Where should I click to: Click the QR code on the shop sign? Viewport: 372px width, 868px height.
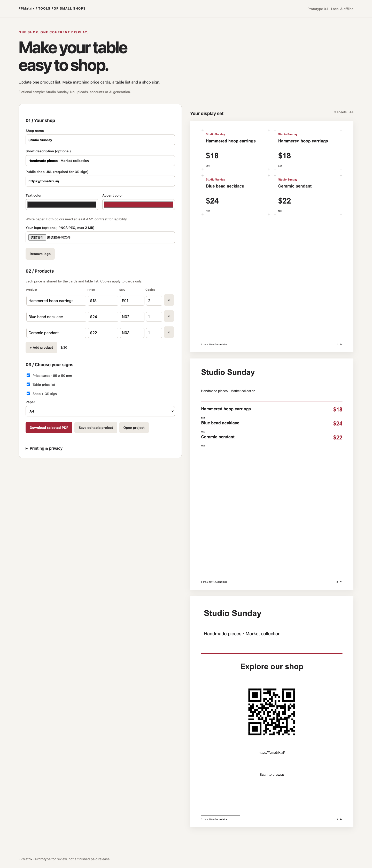point(272,712)
